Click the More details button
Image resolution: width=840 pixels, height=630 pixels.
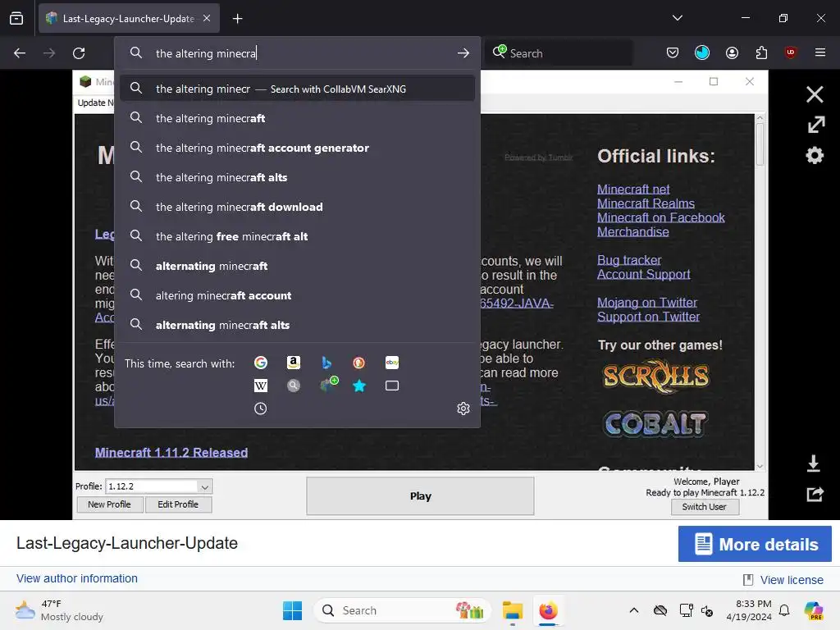coord(755,544)
